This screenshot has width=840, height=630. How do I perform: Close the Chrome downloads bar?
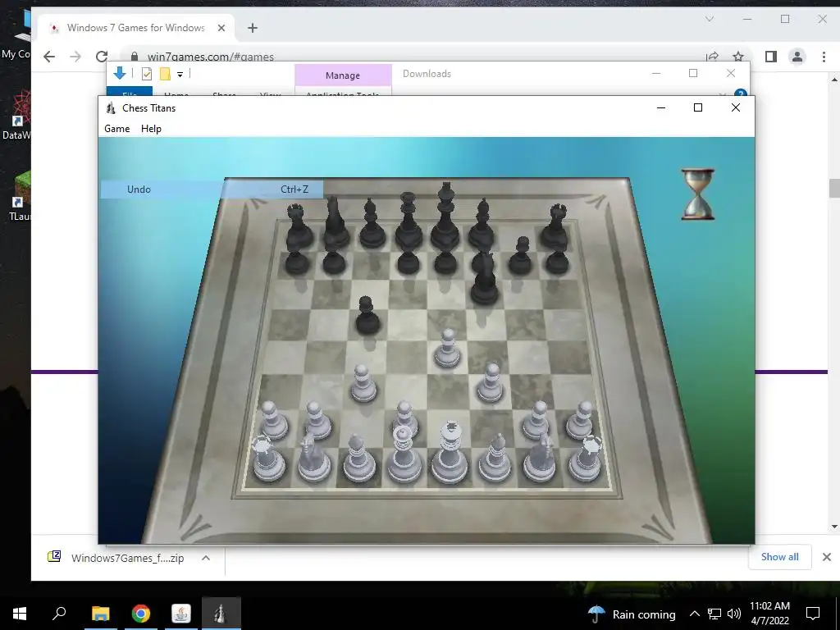click(x=827, y=557)
